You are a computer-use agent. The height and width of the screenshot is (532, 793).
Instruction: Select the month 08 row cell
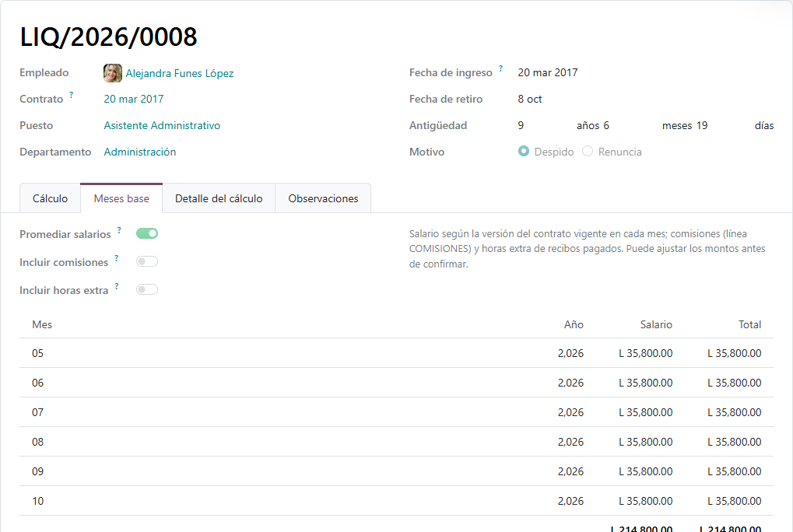(38, 442)
